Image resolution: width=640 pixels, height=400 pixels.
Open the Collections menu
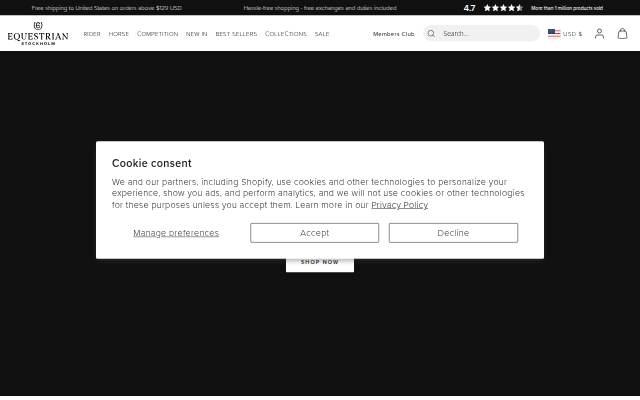286,34
